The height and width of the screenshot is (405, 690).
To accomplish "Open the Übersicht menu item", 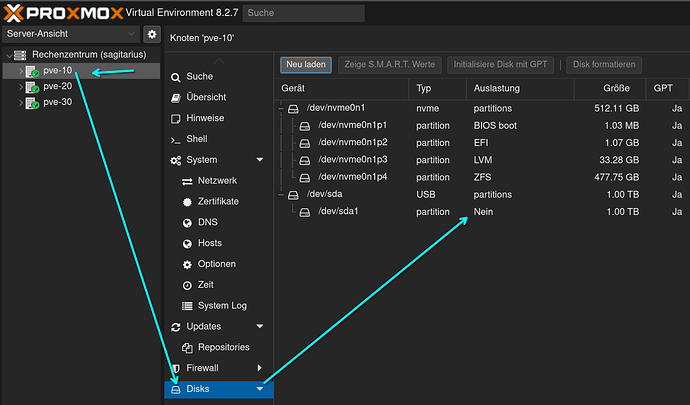I will (x=219, y=97).
